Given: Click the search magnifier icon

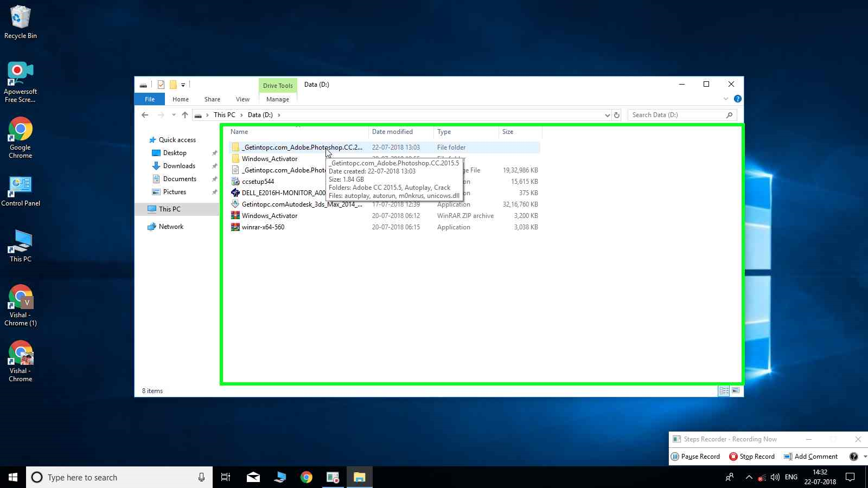Looking at the screenshot, I should (729, 115).
